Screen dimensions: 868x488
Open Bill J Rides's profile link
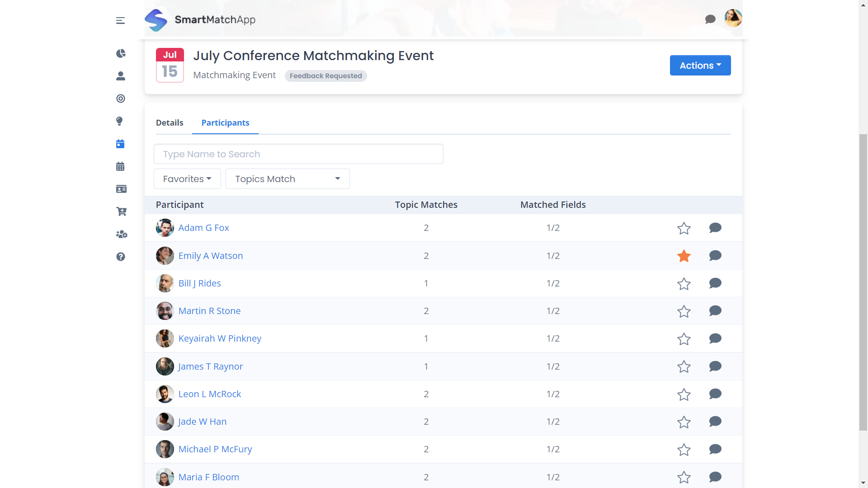pos(199,283)
